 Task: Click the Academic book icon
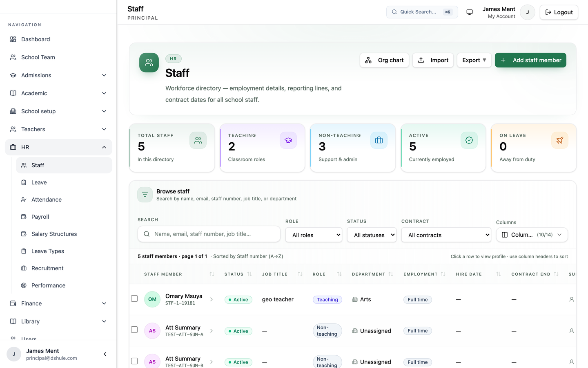click(13, 93)
